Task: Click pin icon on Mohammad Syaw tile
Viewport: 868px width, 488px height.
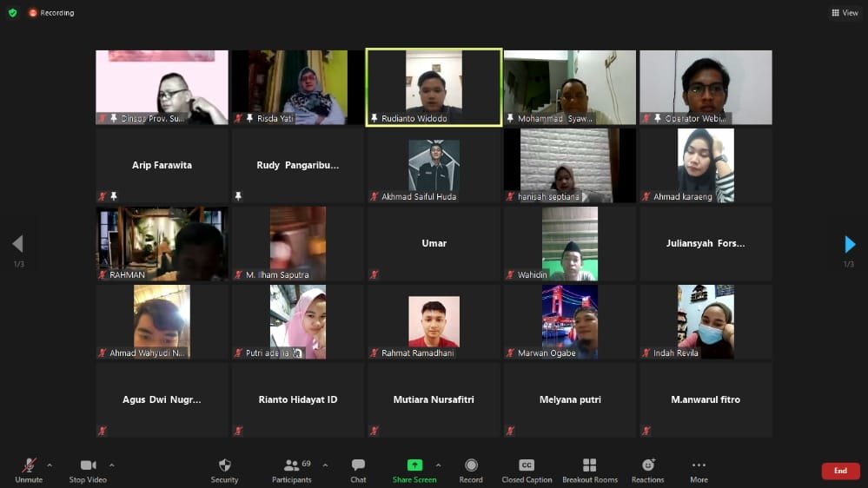Action: pyautogui.click(x=510, y=118)
